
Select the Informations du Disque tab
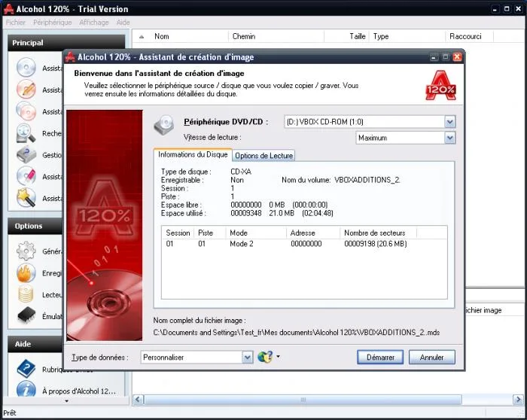[x=193, y=154]
